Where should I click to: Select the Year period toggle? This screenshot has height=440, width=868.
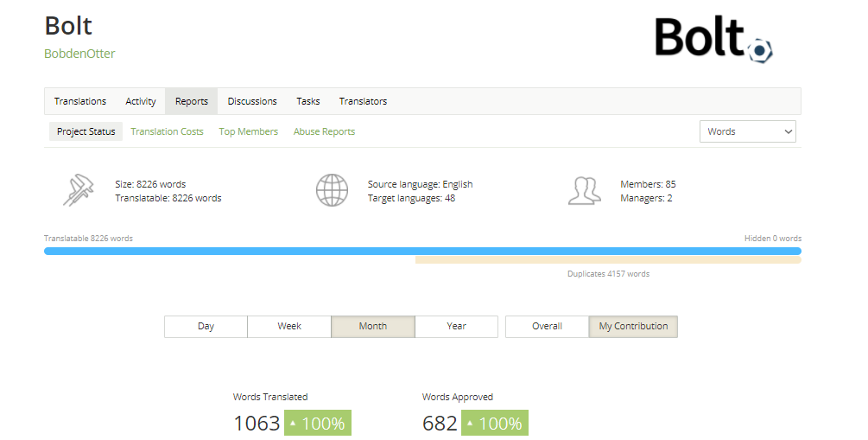pos(456,327)
